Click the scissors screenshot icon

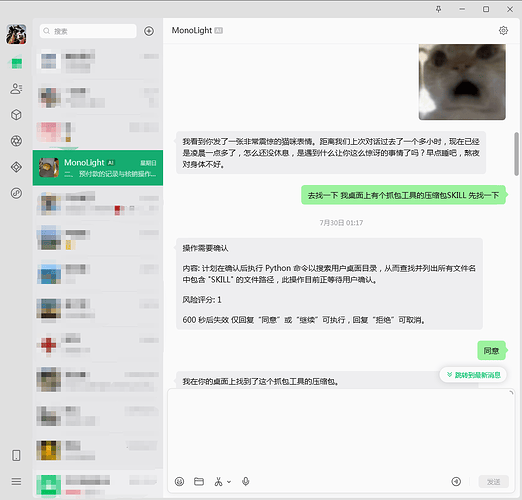[218, 481]
